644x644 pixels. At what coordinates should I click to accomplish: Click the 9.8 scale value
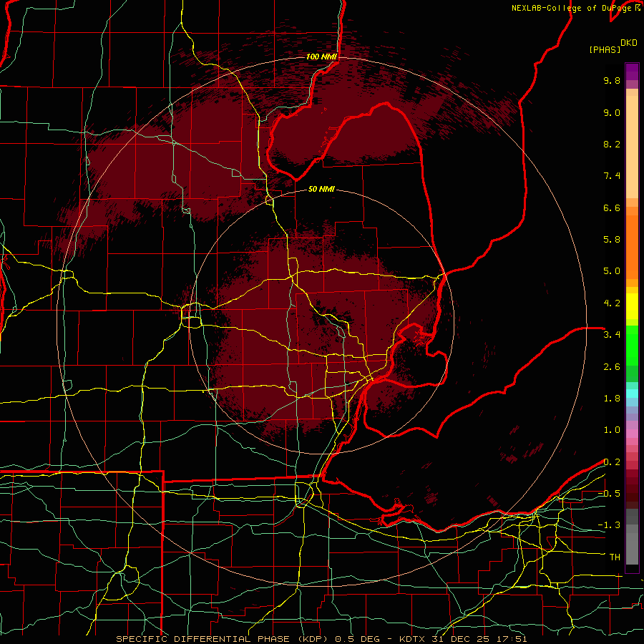coord(612,80)
